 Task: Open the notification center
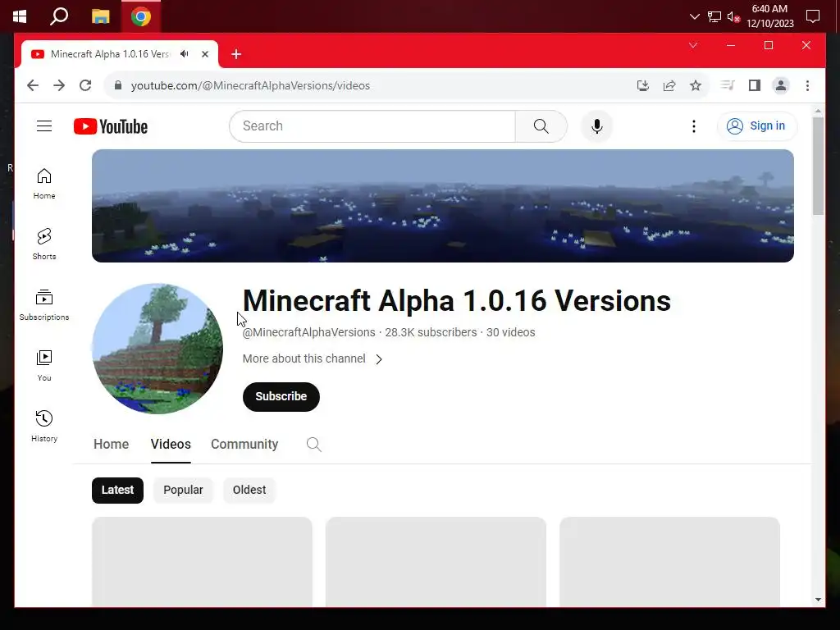[813, 16]
